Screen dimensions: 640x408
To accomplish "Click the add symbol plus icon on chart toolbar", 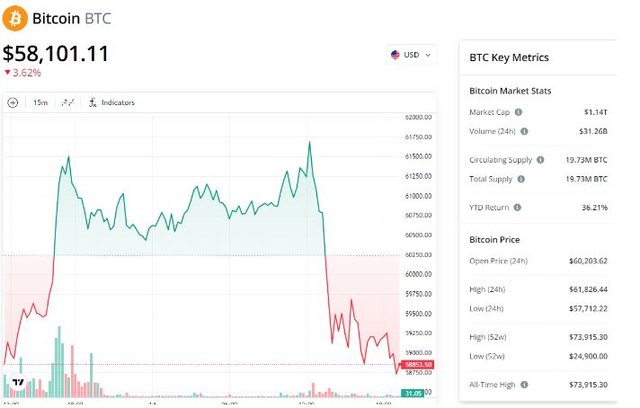I will point(13,102).
